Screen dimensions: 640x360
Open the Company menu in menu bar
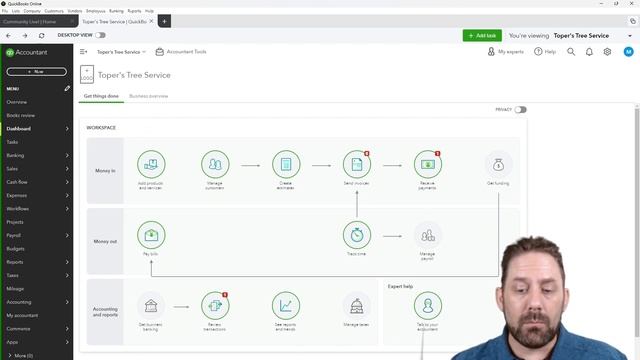[x=32, y=11]
